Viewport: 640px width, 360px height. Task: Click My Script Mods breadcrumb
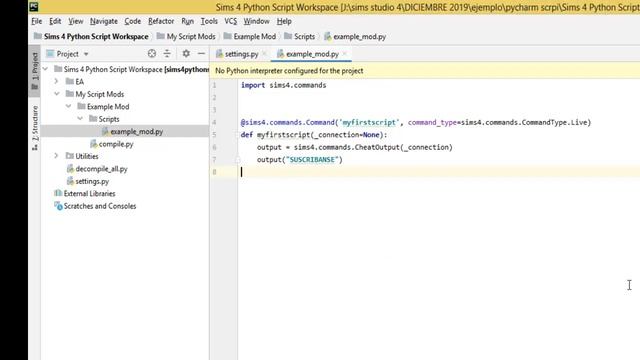(186, 37)
